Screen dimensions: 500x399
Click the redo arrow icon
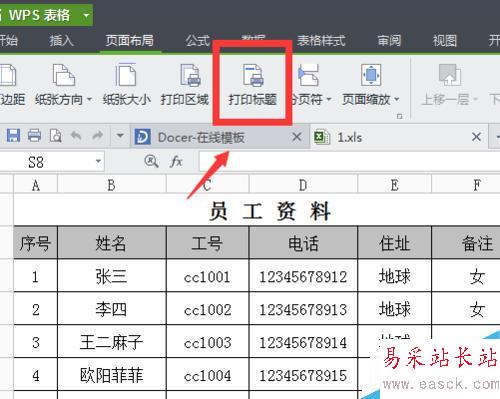coord(97,136)
